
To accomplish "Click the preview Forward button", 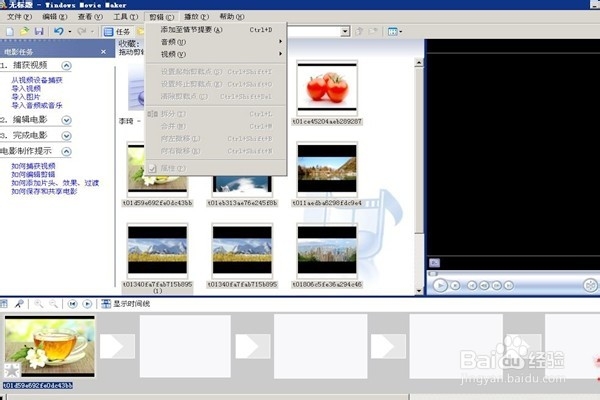I will coord(509,286).
